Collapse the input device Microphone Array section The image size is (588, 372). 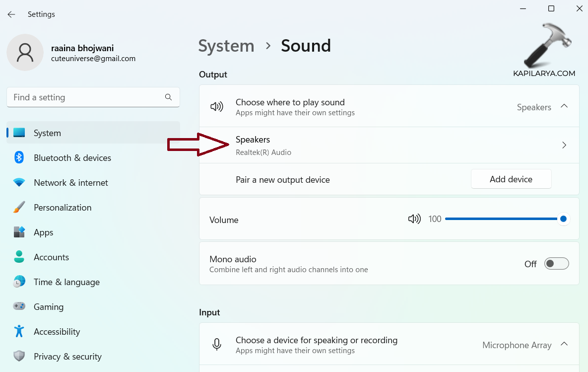[564, 344]
